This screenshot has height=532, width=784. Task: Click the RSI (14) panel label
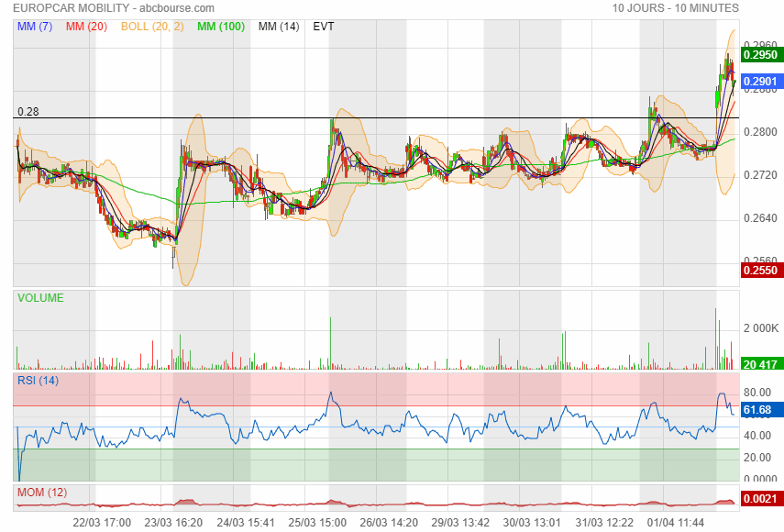pyautogui.click(x=38, y=381)
